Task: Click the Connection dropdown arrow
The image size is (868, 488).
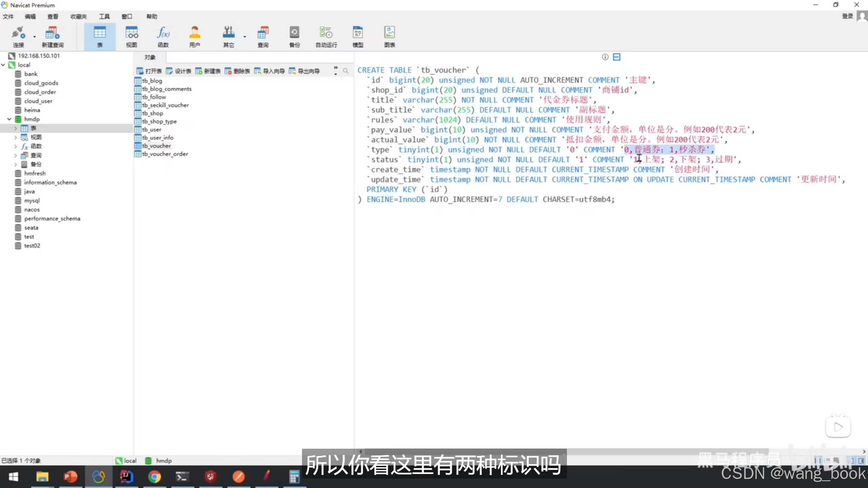Action: point(34,37)
